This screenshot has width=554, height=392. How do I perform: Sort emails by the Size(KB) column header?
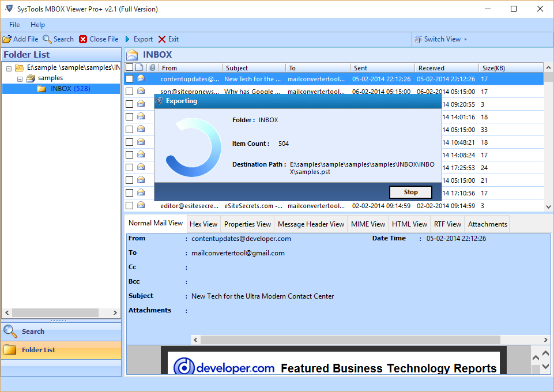pyautogui.click(x=511, y=68)
